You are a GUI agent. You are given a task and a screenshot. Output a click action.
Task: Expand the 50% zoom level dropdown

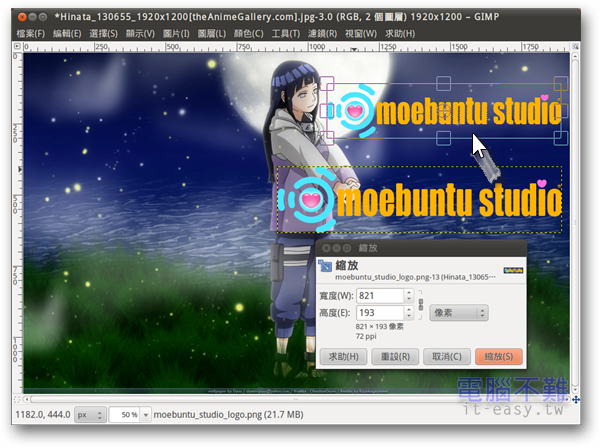(x=145, y=414)
